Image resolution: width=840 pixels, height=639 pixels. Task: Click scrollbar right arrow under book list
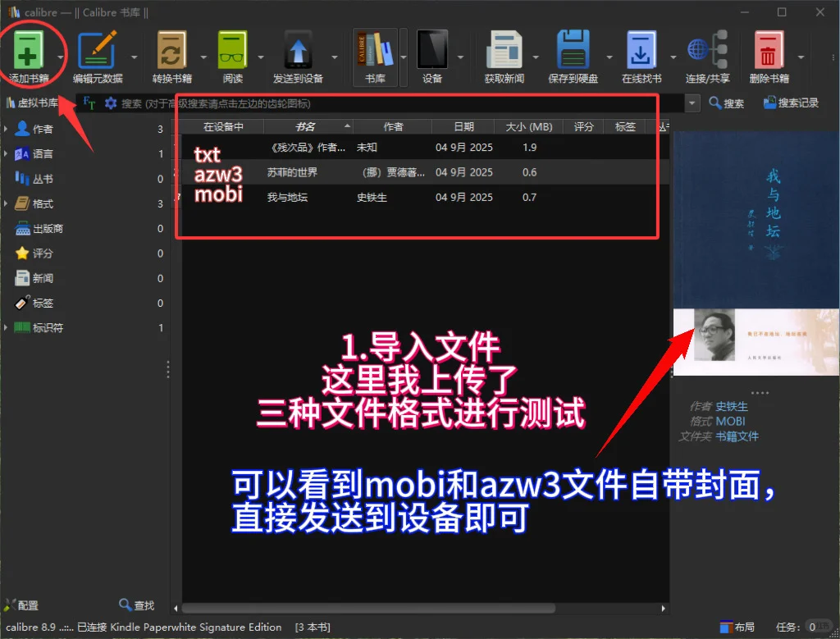click(x=663, y=609)
